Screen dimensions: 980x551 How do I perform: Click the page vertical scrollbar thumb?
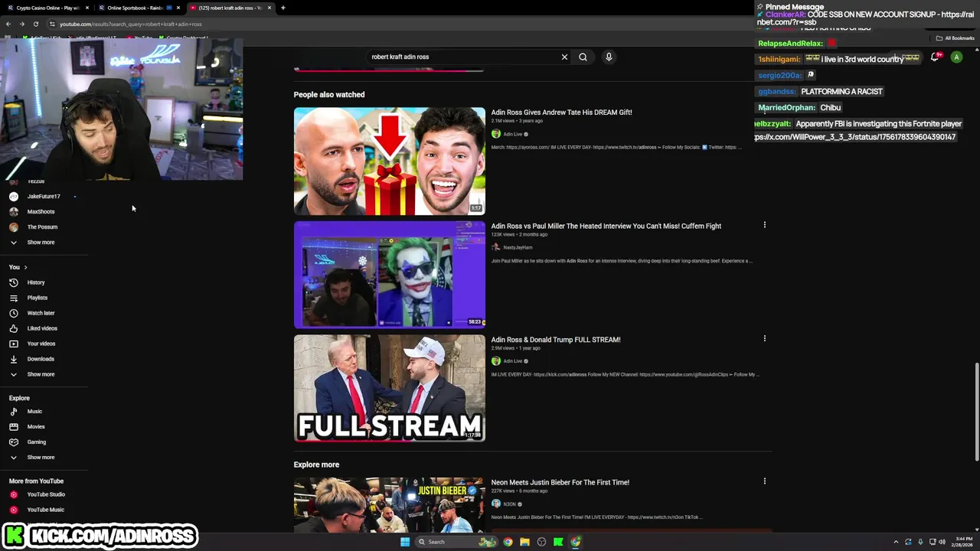click(977, 412)
